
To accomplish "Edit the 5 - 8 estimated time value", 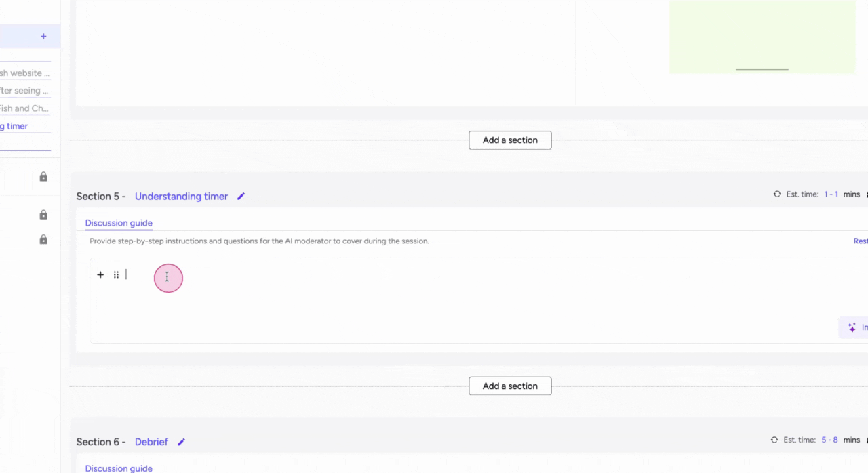I will point(829,439).
